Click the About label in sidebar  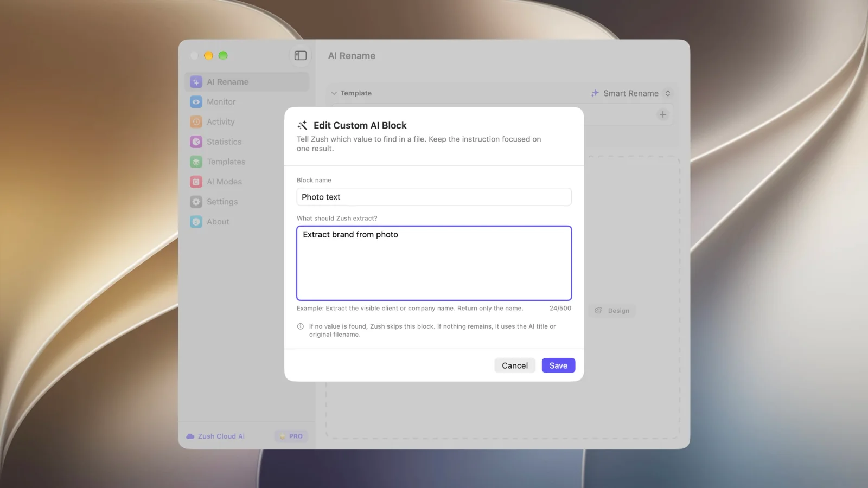click(218, 222)
